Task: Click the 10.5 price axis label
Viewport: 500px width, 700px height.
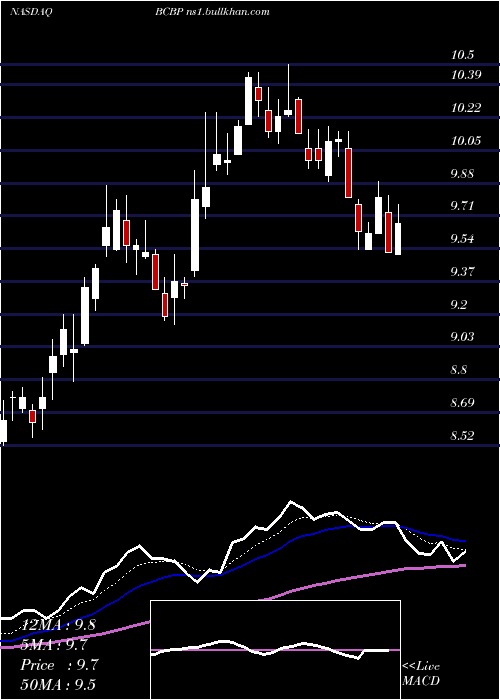Action: (x=462, y=55)
